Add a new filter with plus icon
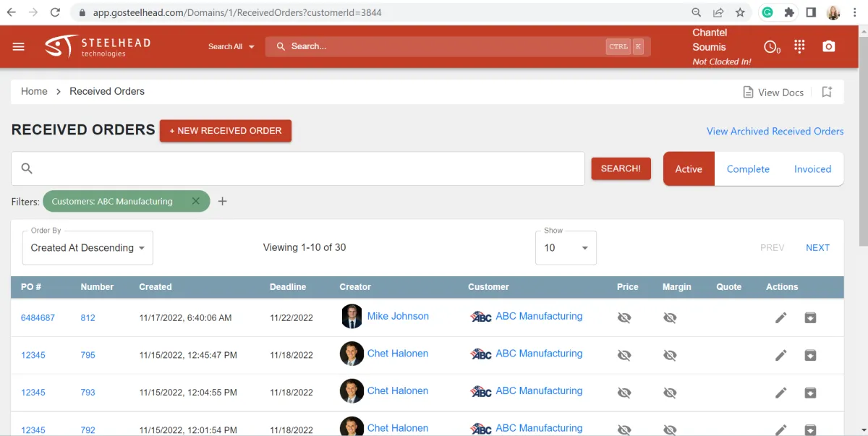Image resolution: width=868 pixels, height=436 pixels. point(222,201)
